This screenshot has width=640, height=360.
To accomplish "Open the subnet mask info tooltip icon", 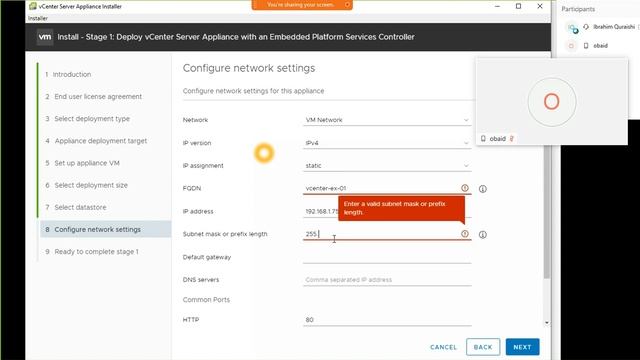I will tap(482, 235).
